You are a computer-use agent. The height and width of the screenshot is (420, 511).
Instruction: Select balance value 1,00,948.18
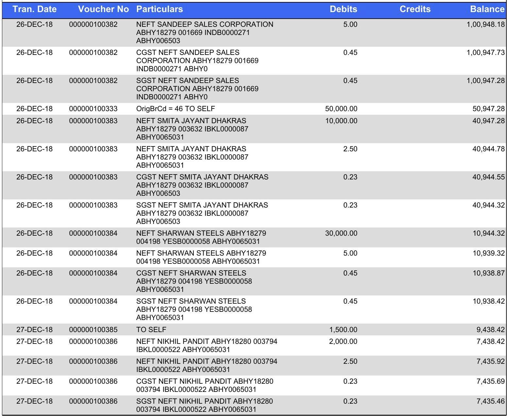(x=486, y=25)
